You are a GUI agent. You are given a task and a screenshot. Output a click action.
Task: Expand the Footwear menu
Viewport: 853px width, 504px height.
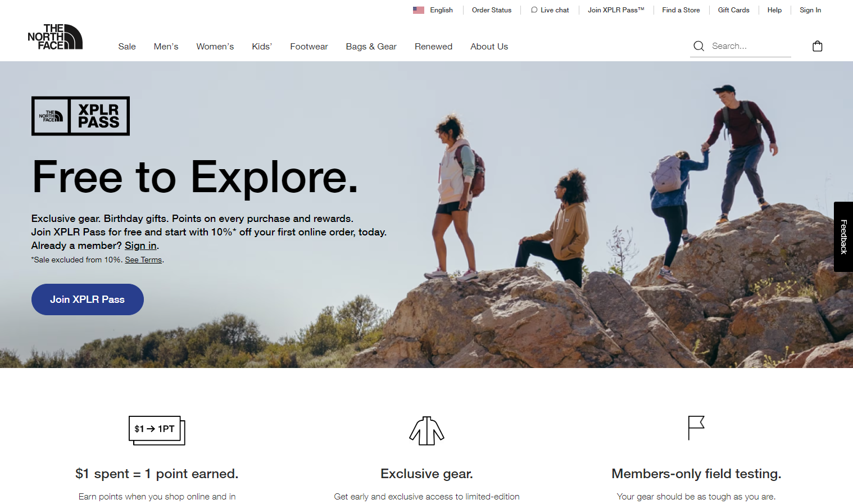tap(309, 47)
